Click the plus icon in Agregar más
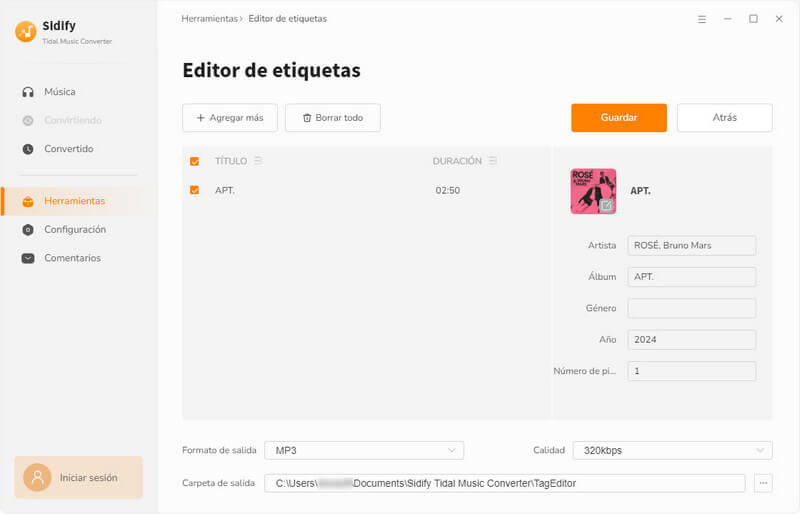Image resolution: width=800 pixels, height=514 pixels. coord(201,118)
